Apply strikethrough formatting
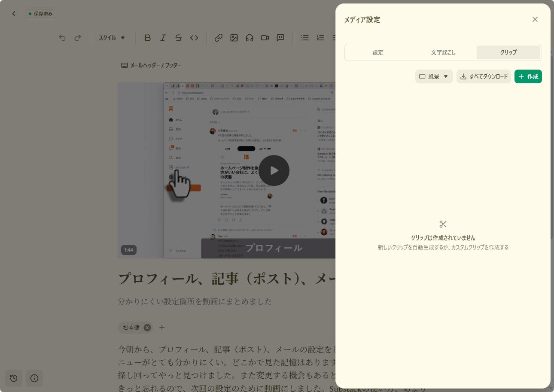The height and width of the screenshot is (392, 554). (x=179, y=38)
